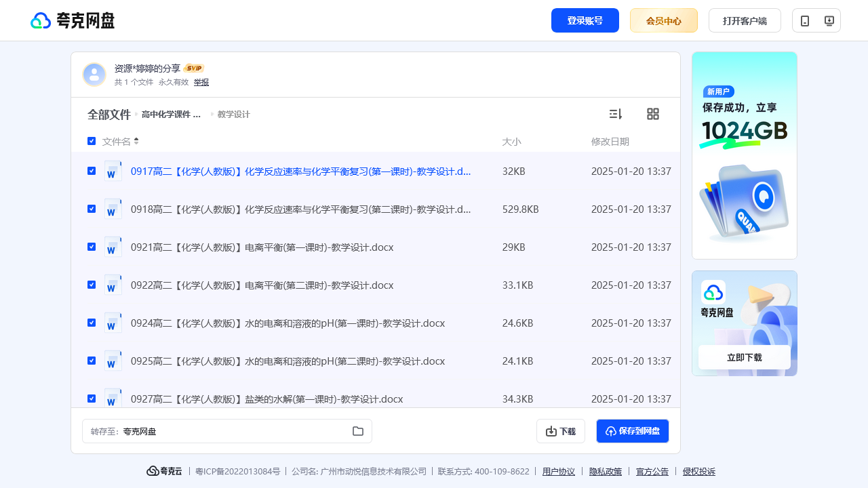The image size is (868, 488).
Task: Open 官方公告 footer link
Action: tap(652, 472)
